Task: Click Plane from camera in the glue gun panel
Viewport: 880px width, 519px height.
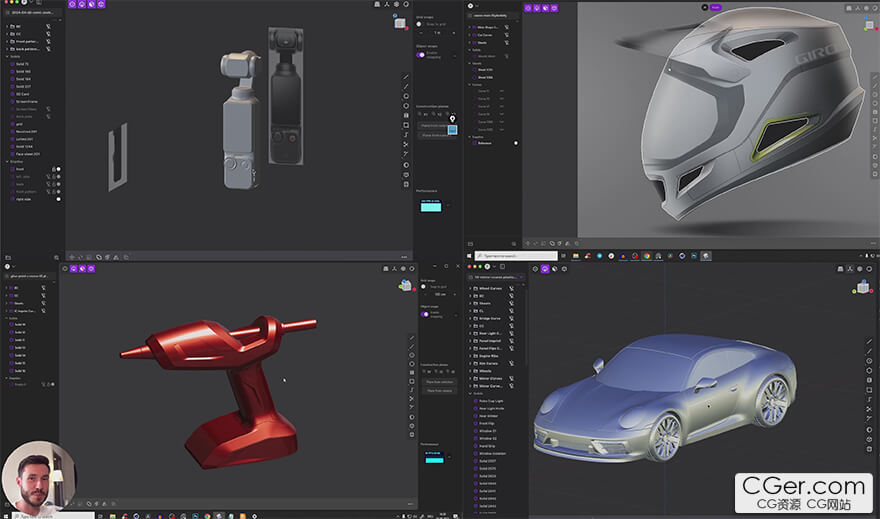Action: coord(440,390)
